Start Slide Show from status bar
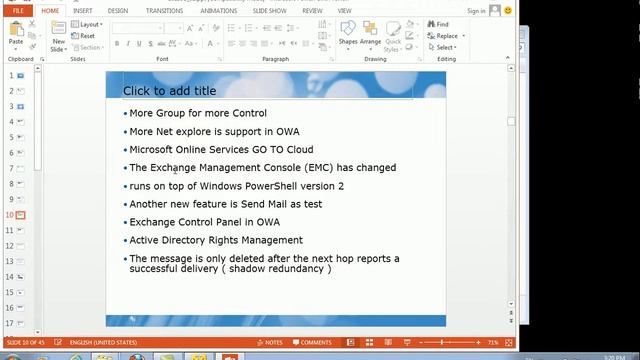This screenshot has height=360, width=640. pos(407,342)
